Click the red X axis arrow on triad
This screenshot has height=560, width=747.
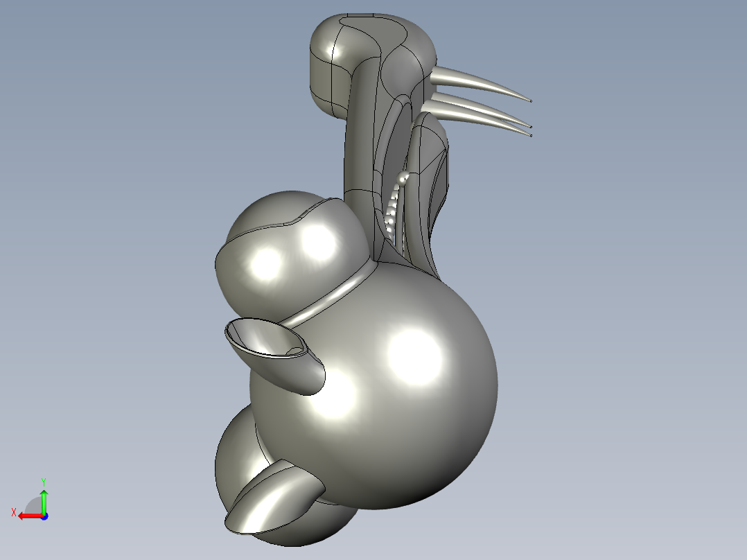coord(30,516)
